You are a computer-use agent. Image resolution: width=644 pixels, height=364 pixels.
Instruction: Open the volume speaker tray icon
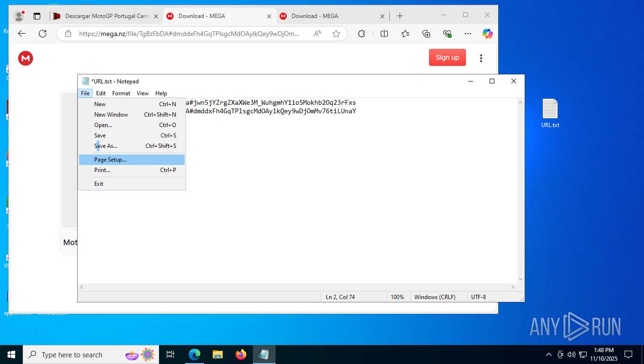[x=572, y=355]
